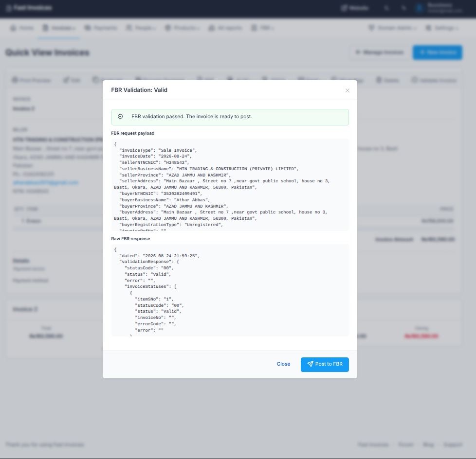
Task: Open the blurred People menu in the navbar
Action: point(141,28)
